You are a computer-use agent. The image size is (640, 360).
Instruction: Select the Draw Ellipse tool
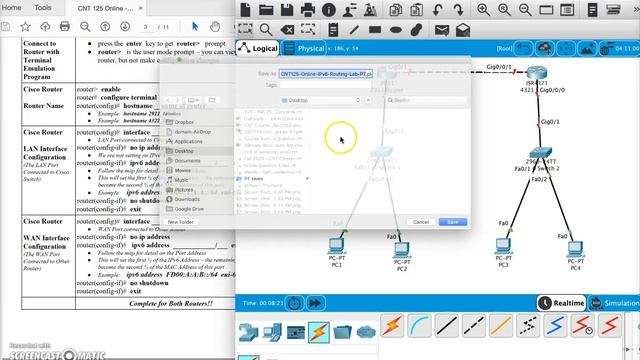coord(396,29)
